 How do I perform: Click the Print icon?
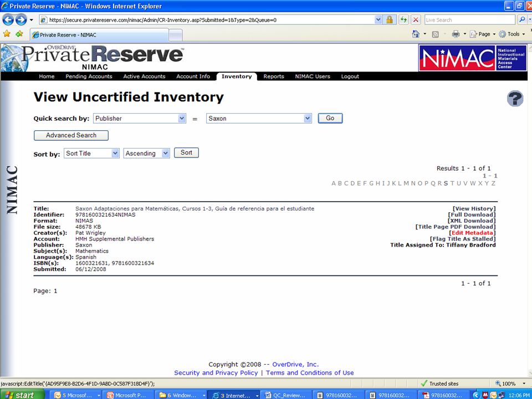[x=456, y=34]
